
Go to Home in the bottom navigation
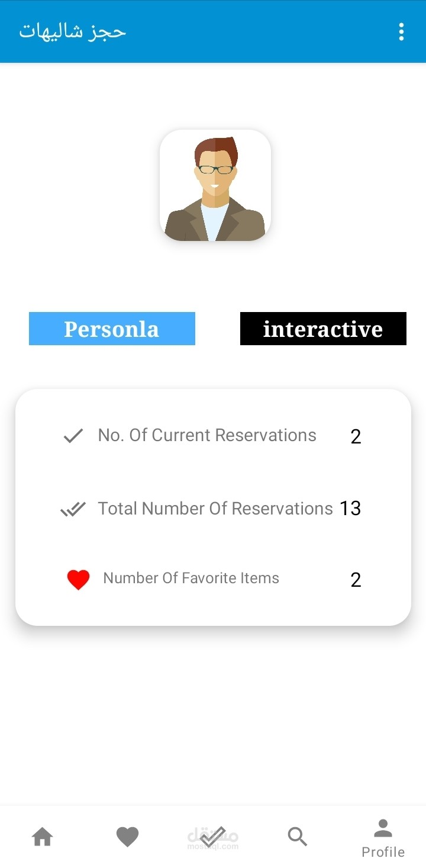[43, 837]
